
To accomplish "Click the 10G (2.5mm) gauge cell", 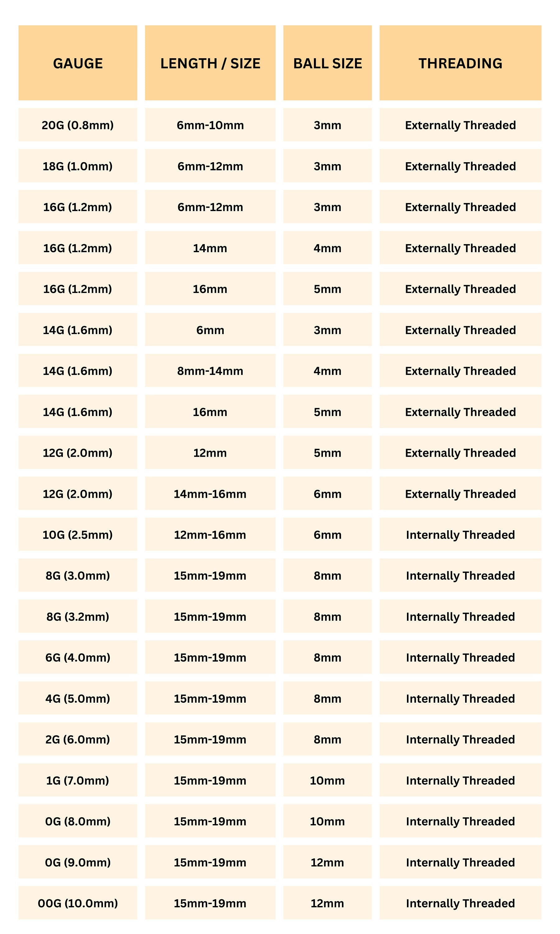I will 78,535.
